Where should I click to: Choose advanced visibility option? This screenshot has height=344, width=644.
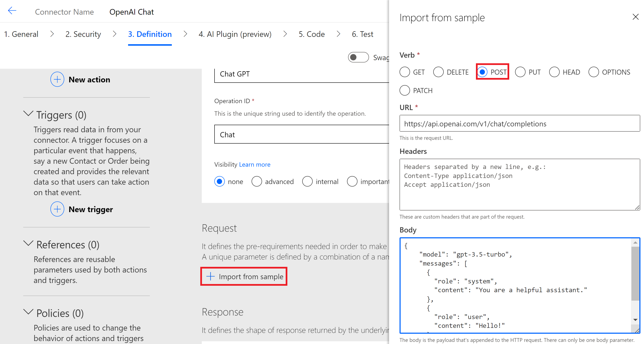(x=257, y=182)
